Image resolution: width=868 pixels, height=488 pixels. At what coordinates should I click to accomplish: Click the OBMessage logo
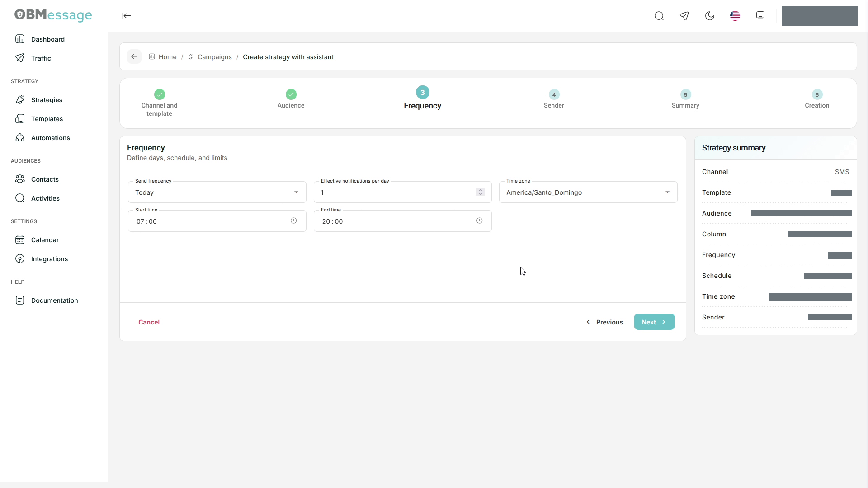pyautogui.click(x=53, y=15)
